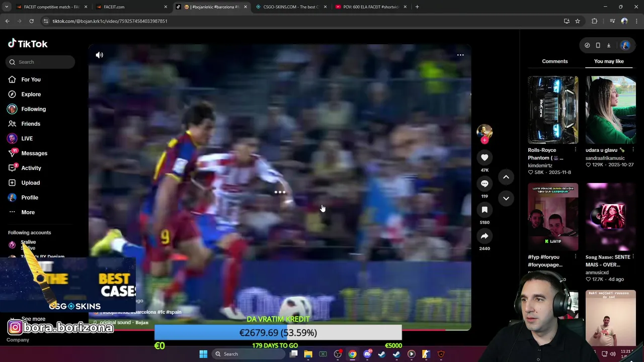Open the Following feed
The height and width of the screenshot is (362, 644).
point(33,109)
